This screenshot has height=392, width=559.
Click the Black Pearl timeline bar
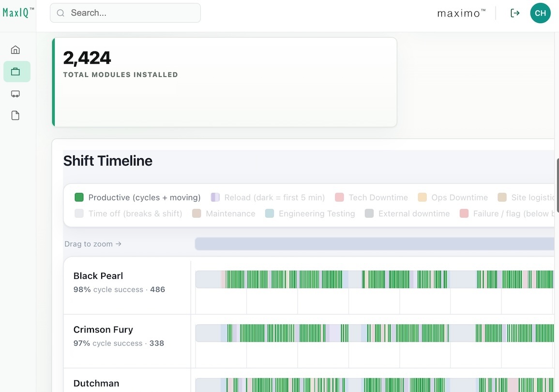click(375, 279)
